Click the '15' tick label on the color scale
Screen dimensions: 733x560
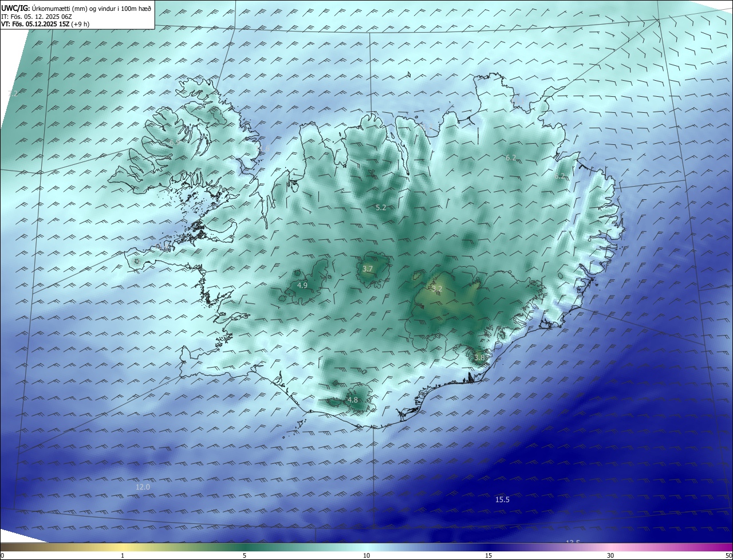(x=488, y=555)
